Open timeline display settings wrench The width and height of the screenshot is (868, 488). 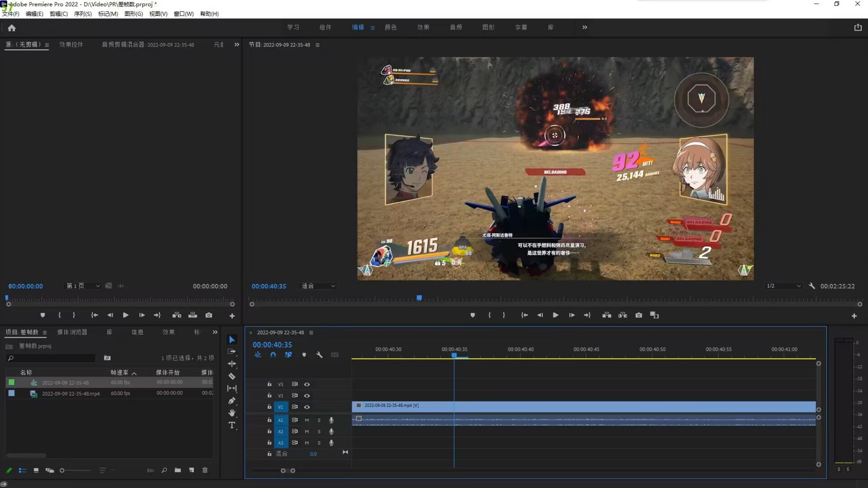[319, 355]
